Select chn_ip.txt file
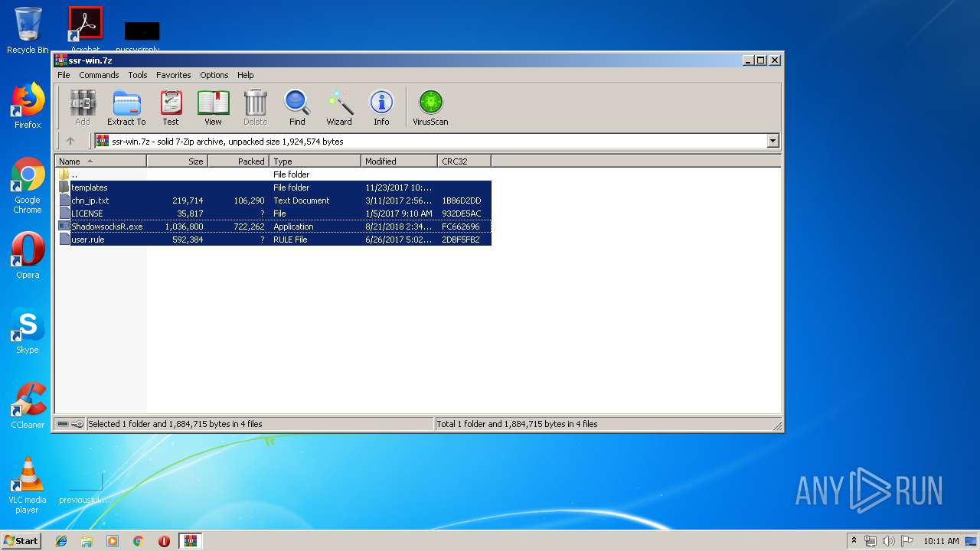980x551 pixels. (273, 201)
